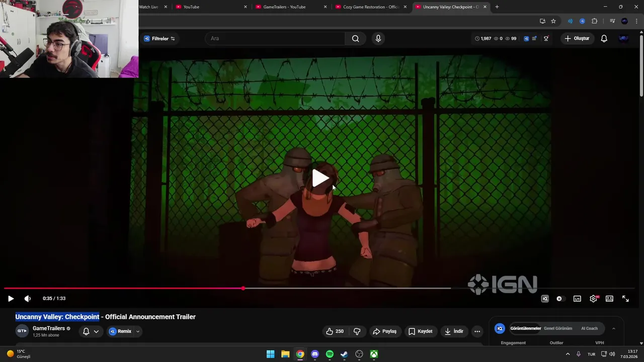Open the Chrome three-dot menu

(637, 21)
